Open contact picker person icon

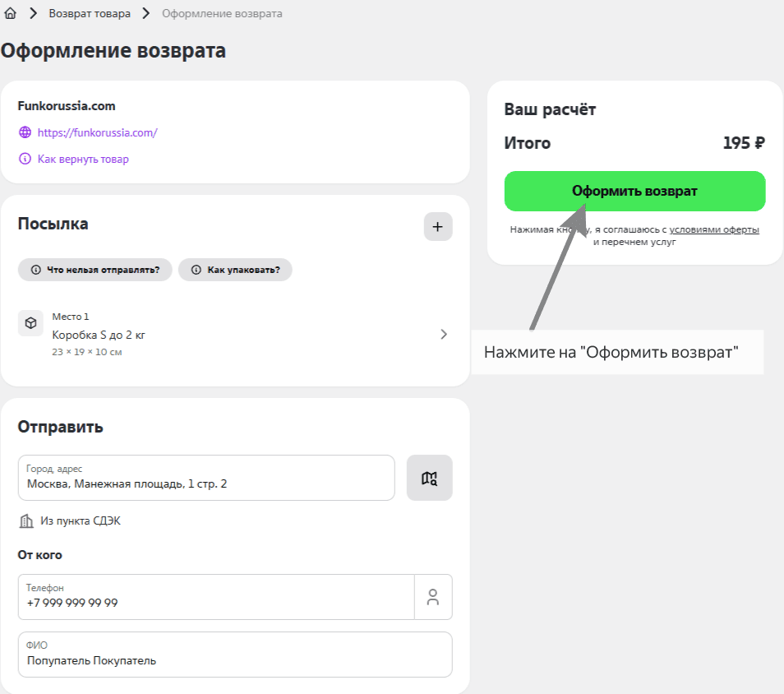tap(433, 597)
